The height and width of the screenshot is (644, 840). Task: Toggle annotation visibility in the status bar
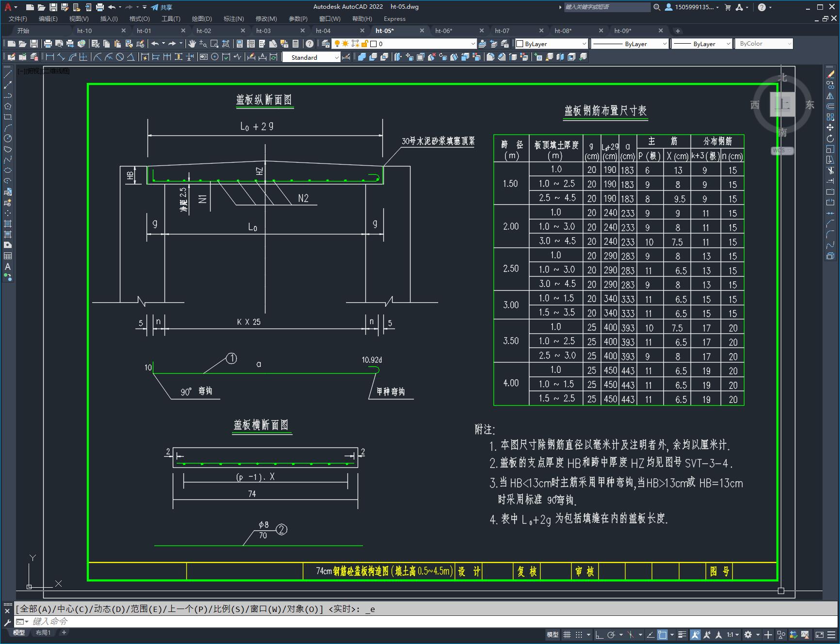pos(695,634)
